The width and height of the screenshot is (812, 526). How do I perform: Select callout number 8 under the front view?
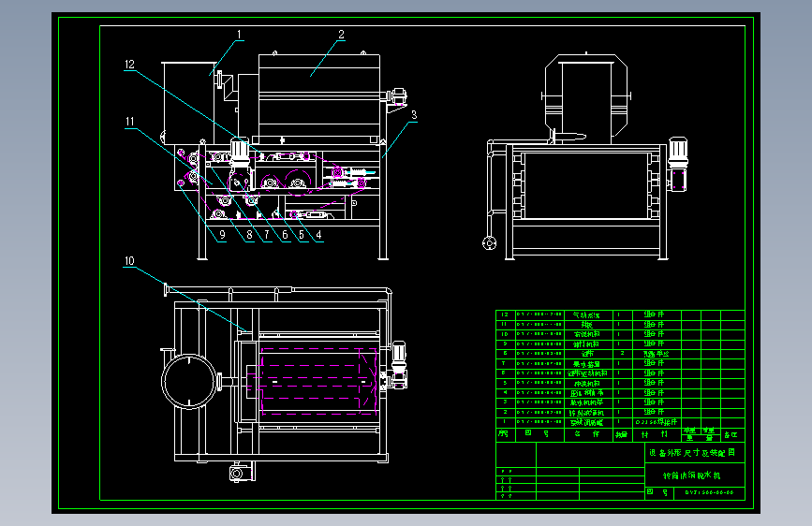[250, 235]
